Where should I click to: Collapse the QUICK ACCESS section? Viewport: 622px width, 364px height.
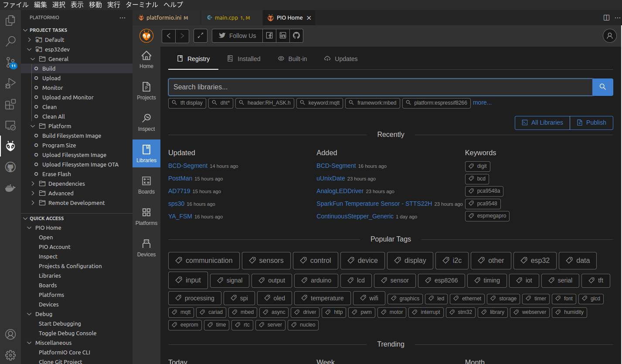pos(25,218)
